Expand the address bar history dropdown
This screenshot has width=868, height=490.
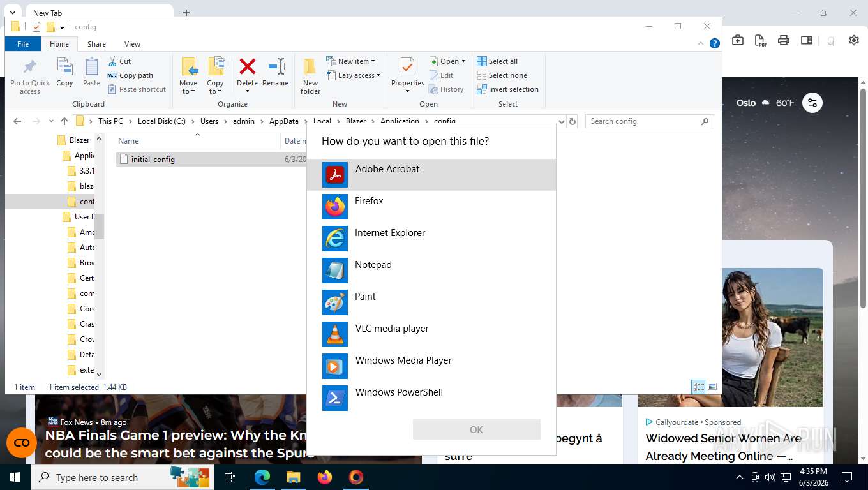click(x=562, y=121)
